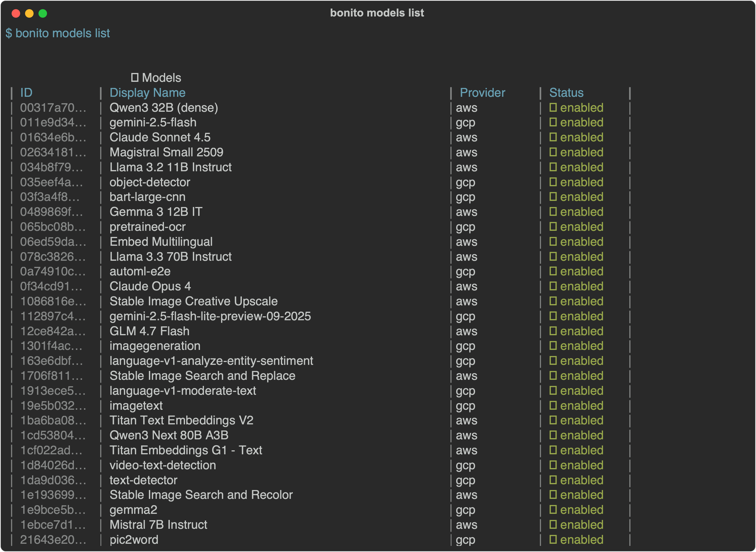Click 'Titan Text Embeddings V2'

181,421
